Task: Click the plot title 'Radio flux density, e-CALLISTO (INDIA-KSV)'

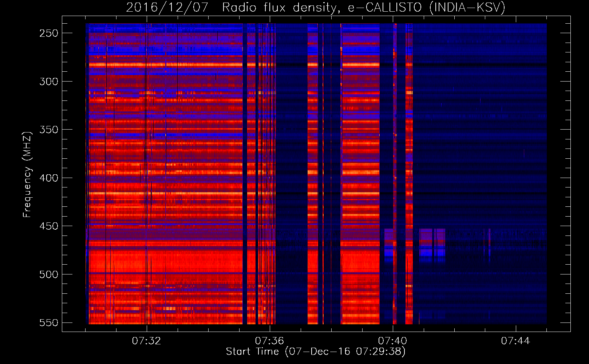Action: pos(364,7)
